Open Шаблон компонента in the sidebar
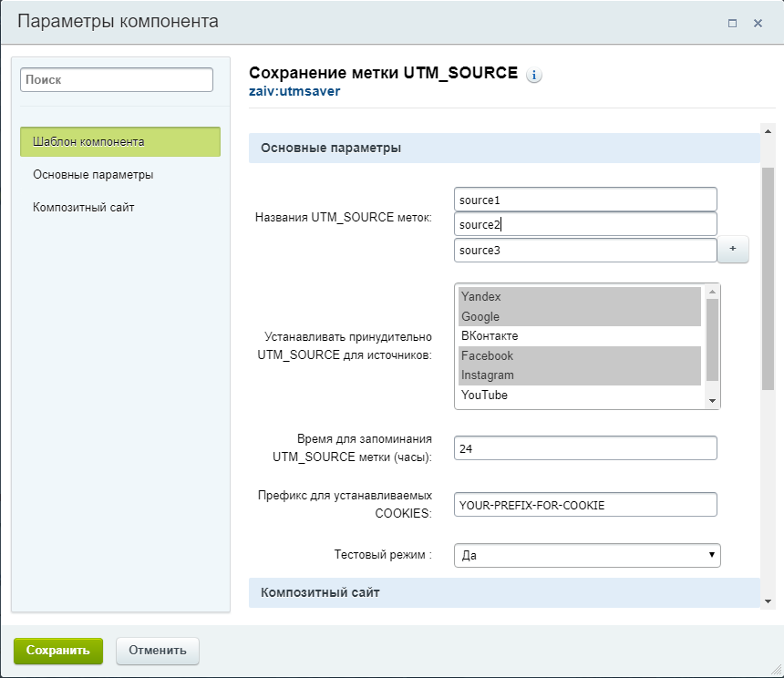784x678 pixels. click(x=120, y=141)
